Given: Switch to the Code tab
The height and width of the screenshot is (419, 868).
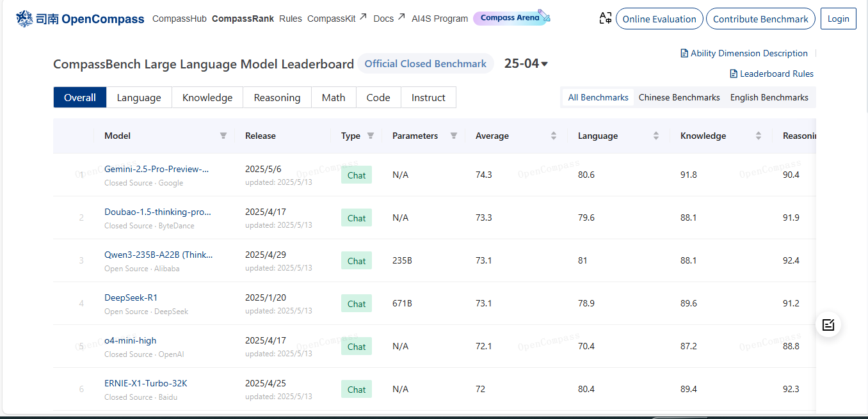Looking at the screenshot, I should (x=378, y=97).
